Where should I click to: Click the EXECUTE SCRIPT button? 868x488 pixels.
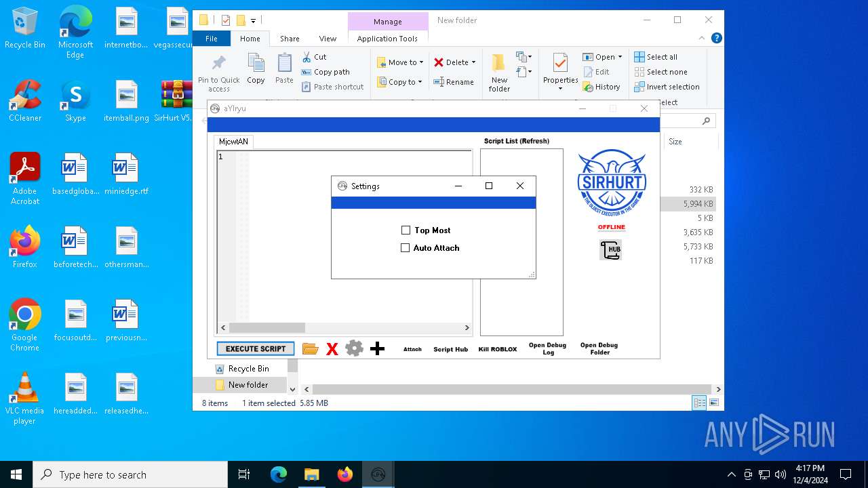256,348
